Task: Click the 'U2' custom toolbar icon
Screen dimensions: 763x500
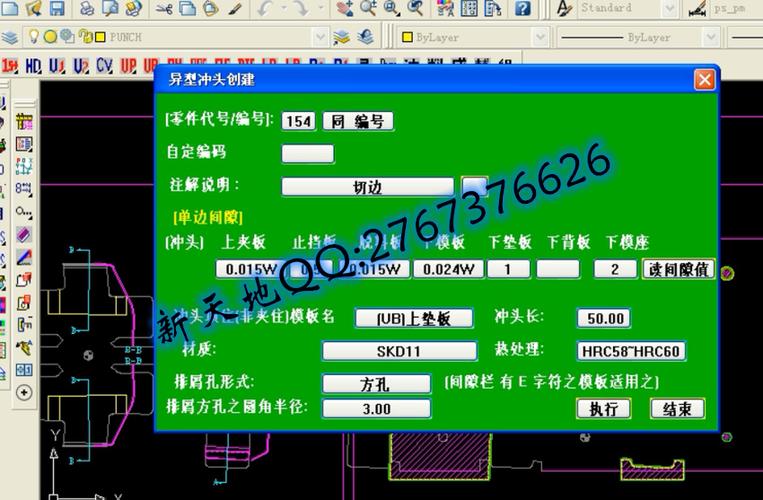Action: pyautogui.click(x=81, y=66)
